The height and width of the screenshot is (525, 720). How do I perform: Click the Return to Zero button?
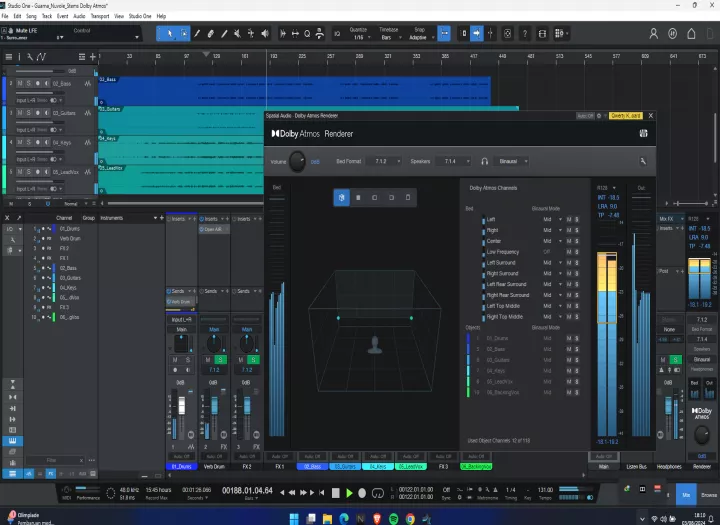click(321, 492)
